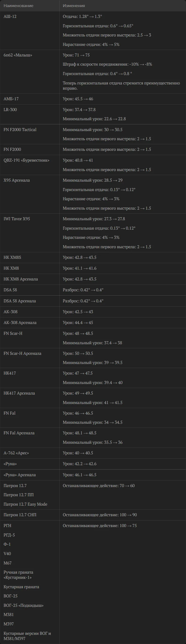Click the 6п62 «Малыш» row name

point(18,55)
